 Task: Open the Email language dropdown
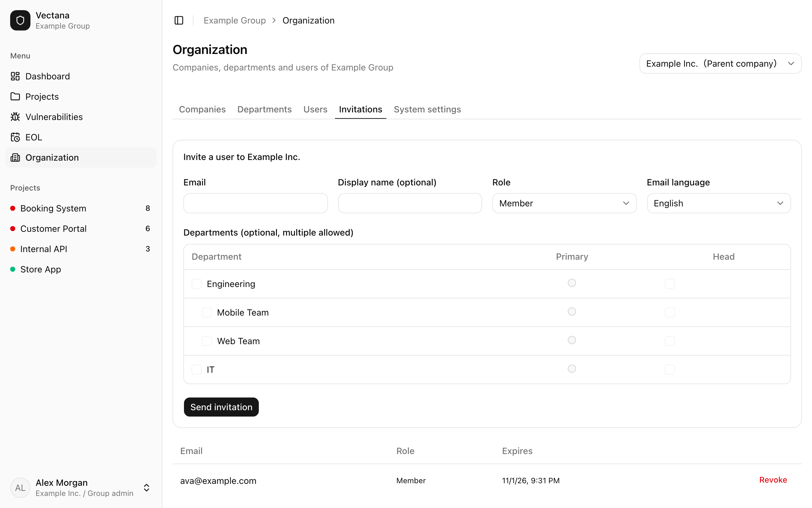(719, 203)
